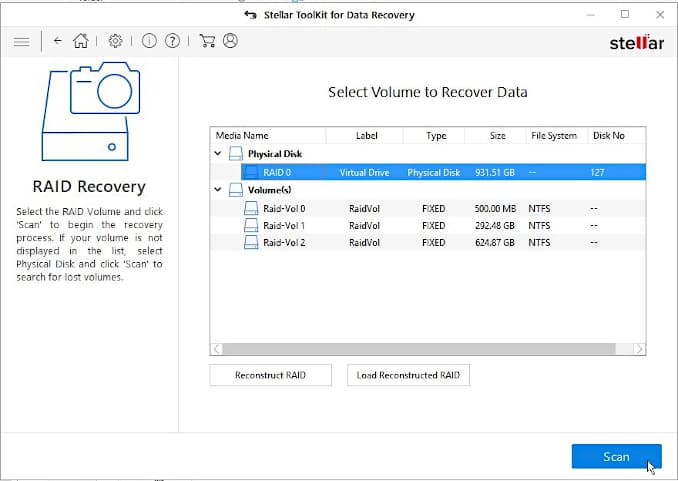Click the title bar swap arrows icon
Viewport: 678px width, 481px height.
click(x=250, y=15)
